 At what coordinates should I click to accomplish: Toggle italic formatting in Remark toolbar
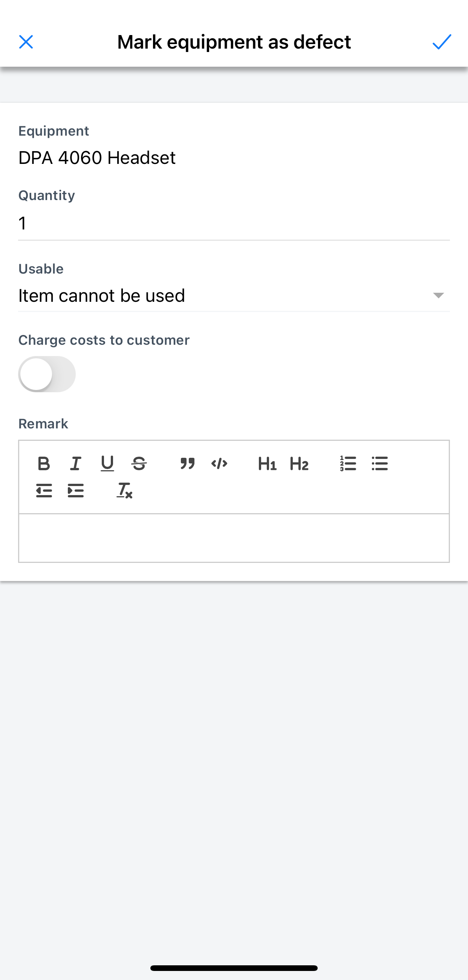coord(75,463)
